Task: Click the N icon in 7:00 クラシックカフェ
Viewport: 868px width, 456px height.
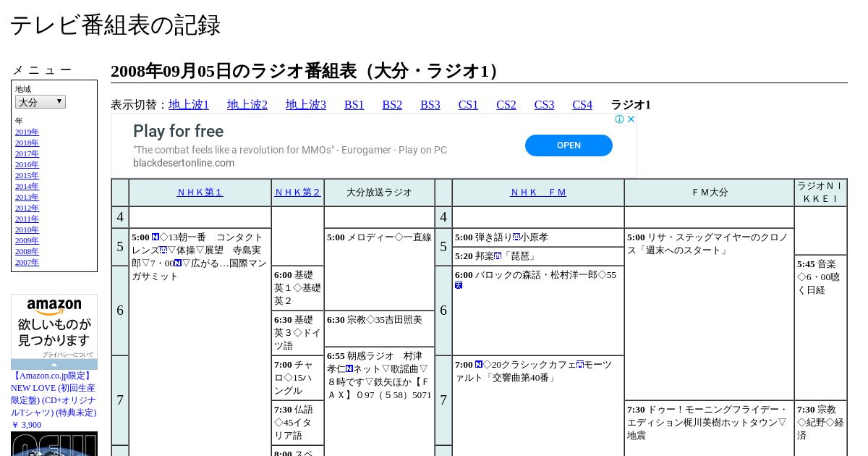Action: click(x=479, y=365)
